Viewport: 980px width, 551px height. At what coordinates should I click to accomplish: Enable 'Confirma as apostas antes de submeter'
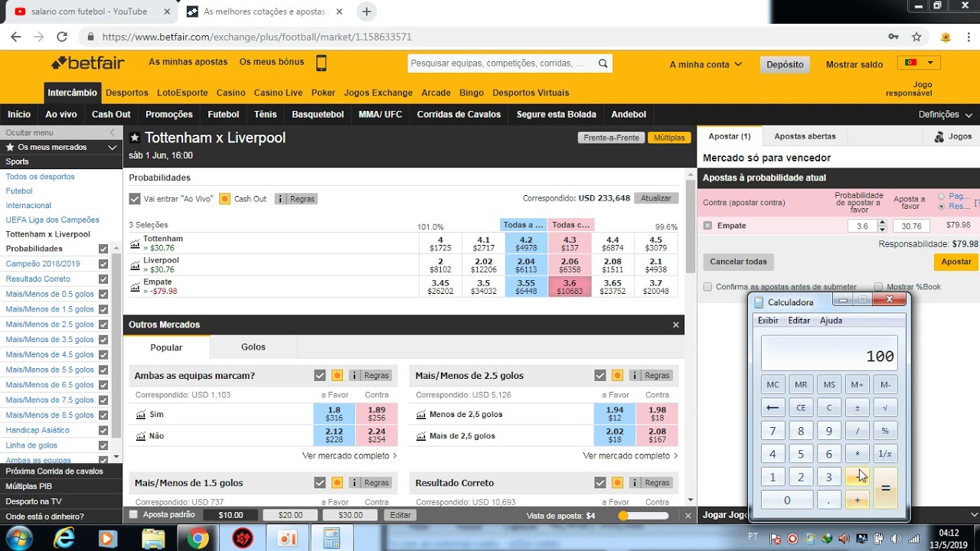click(x=708, y=287)
